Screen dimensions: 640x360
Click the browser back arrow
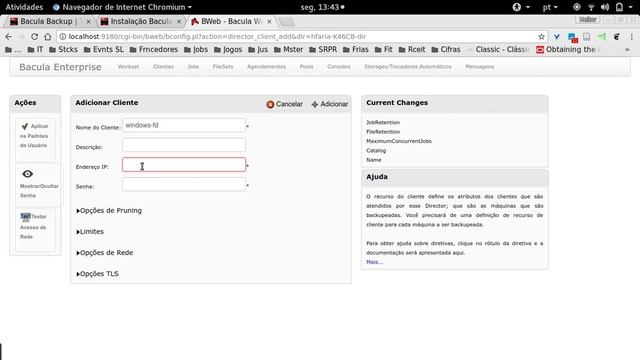9,37
